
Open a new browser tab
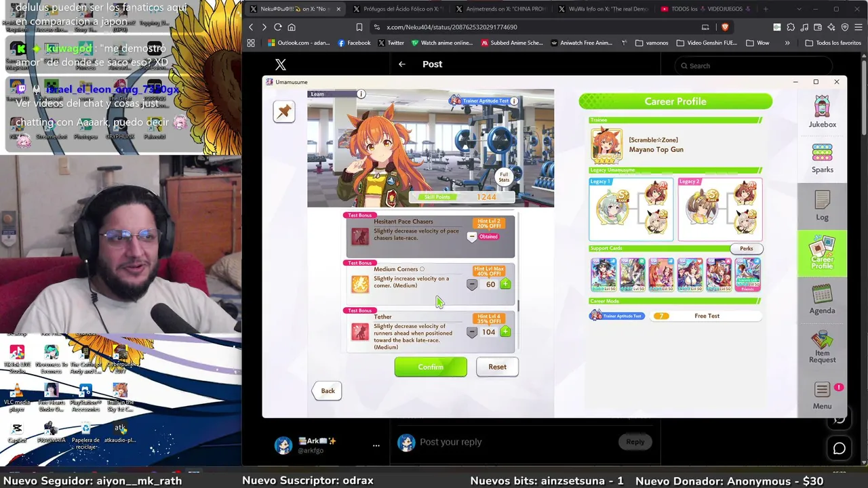[766, 9]
